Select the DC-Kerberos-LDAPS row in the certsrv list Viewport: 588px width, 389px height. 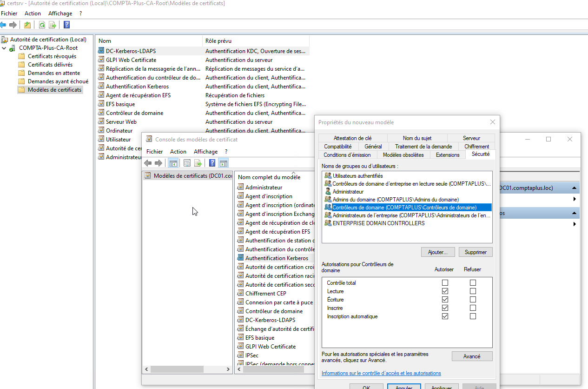tap(202, 51)
